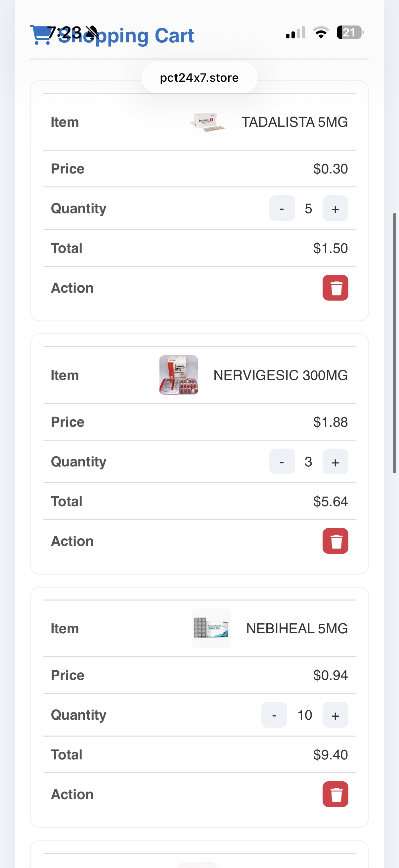Add one more Nervigesic 300mg
Screen dimensions: 399x868
point(335,461)
